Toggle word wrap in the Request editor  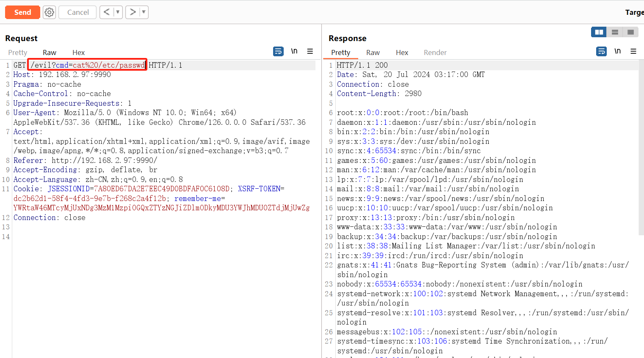coord(278,51)
